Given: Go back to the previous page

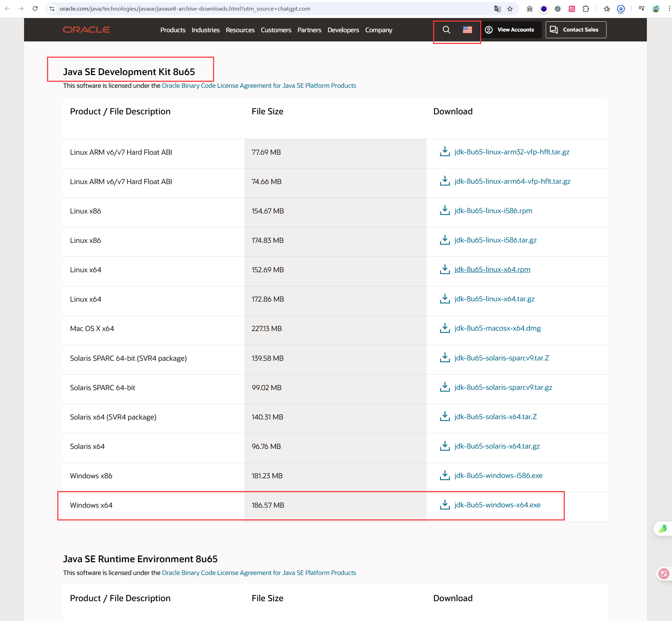Looking at the screenshot, I should coord(7,8).
